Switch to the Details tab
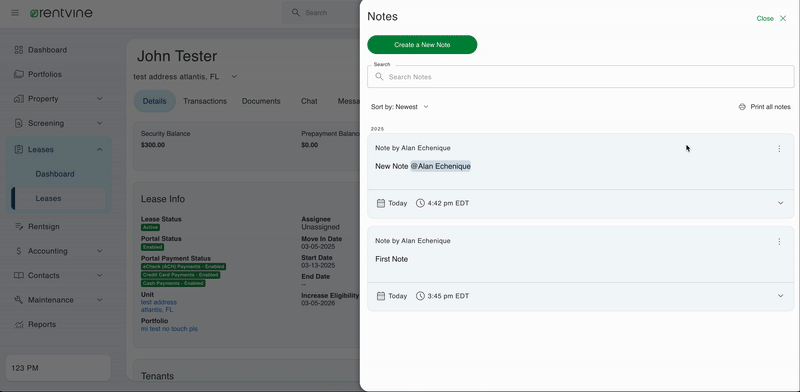Screen dimensions: 800x392 click(x=155, y=101)
